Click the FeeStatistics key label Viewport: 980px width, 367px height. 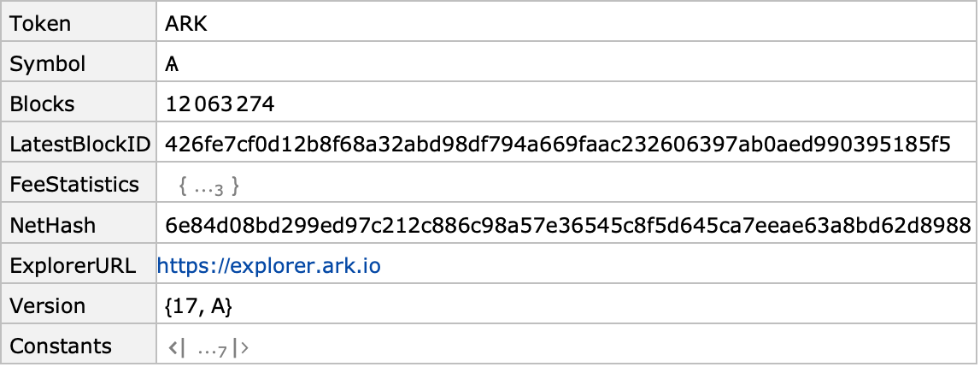coord(74,185)
